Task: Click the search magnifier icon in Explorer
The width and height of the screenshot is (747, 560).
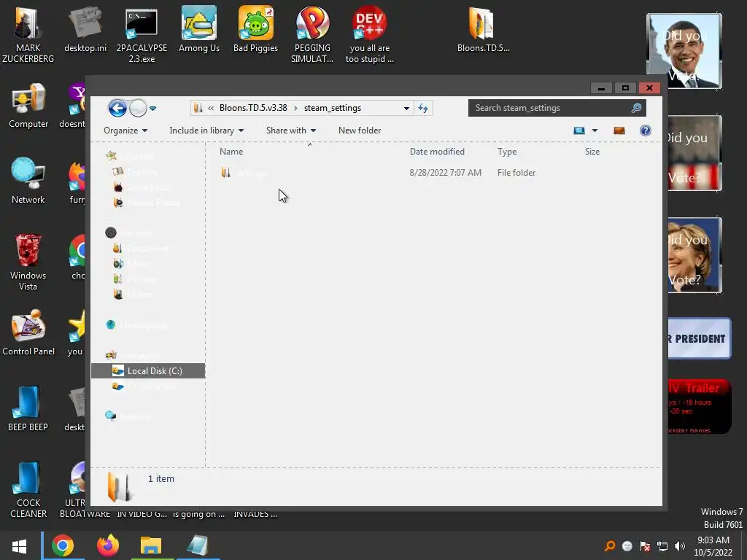Action: pos(636,108)
